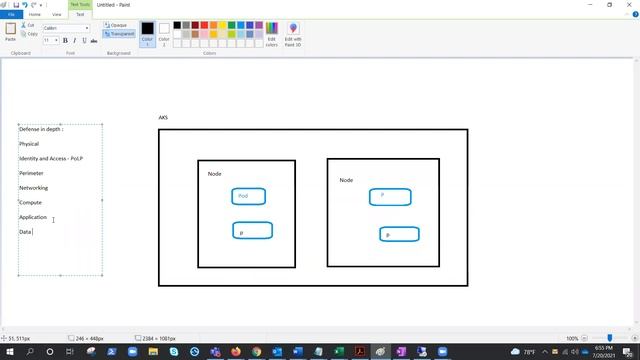The image size is (640, 360).
Task: Click the Text Tools contextual tab header
Action: point(80,4)
